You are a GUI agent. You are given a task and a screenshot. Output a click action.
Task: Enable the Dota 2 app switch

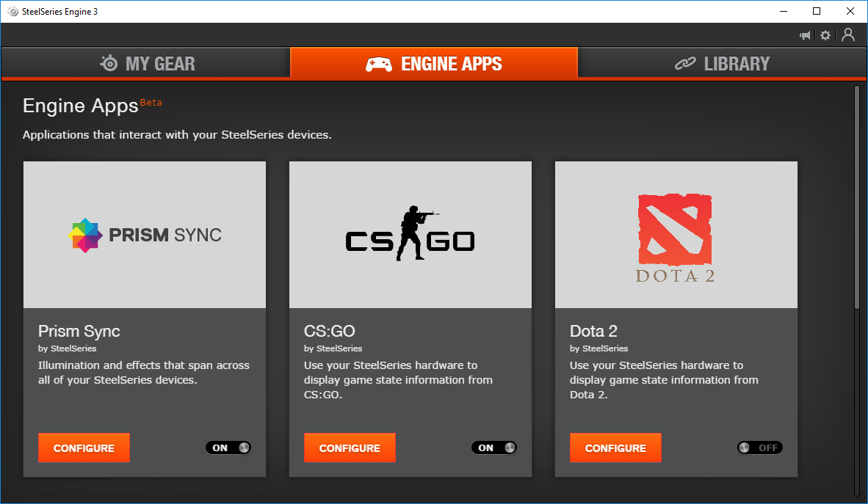coord(760,448)
